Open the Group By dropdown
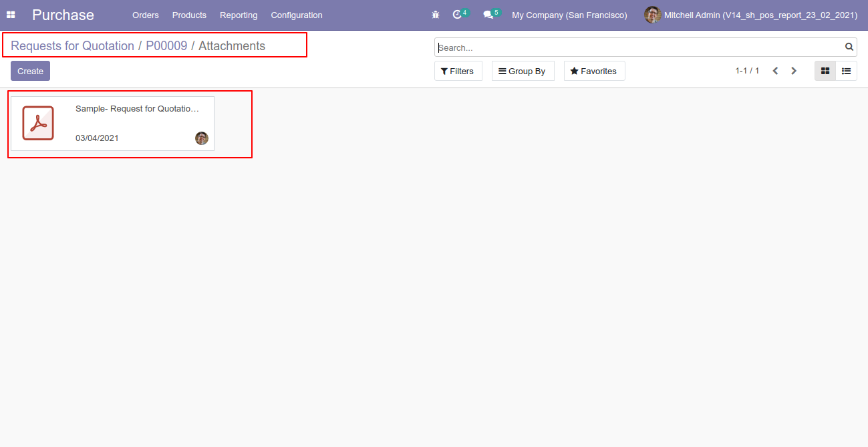 click(523, 71)
